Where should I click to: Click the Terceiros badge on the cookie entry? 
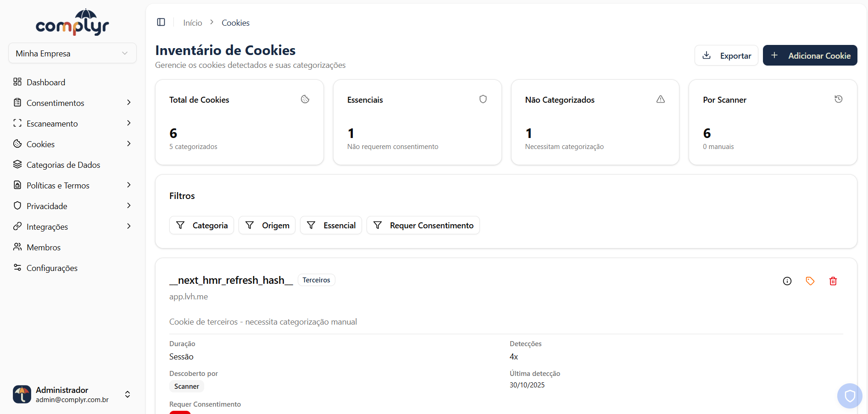point(316,280)
